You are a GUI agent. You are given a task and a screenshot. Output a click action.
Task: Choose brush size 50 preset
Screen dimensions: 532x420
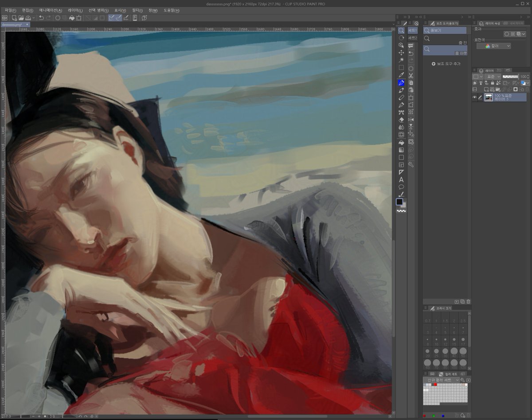463,352
